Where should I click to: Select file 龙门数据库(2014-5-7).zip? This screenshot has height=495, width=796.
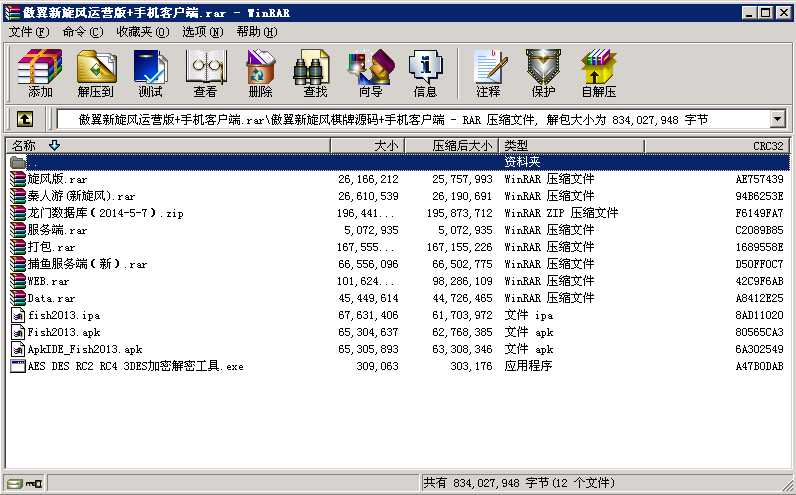[106, 213]
